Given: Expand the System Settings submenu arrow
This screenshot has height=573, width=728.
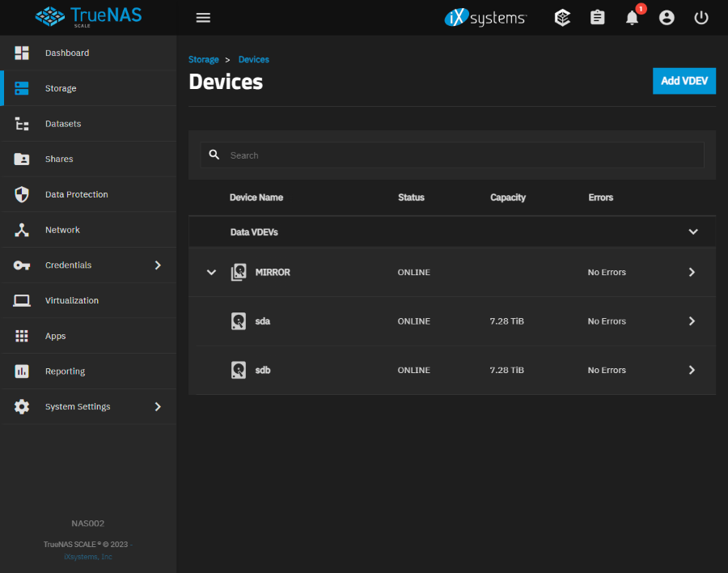Looking at the screenshot, I should tap(158, 407).
